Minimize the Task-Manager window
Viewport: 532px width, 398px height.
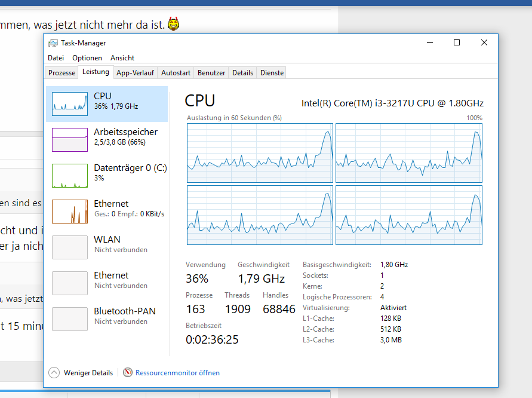(x=430, y=43)
